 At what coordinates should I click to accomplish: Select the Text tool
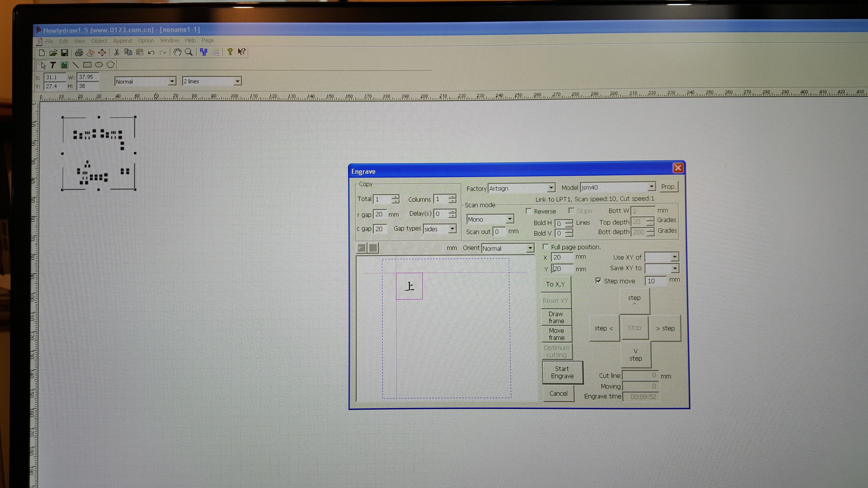[x=53, y=65]
